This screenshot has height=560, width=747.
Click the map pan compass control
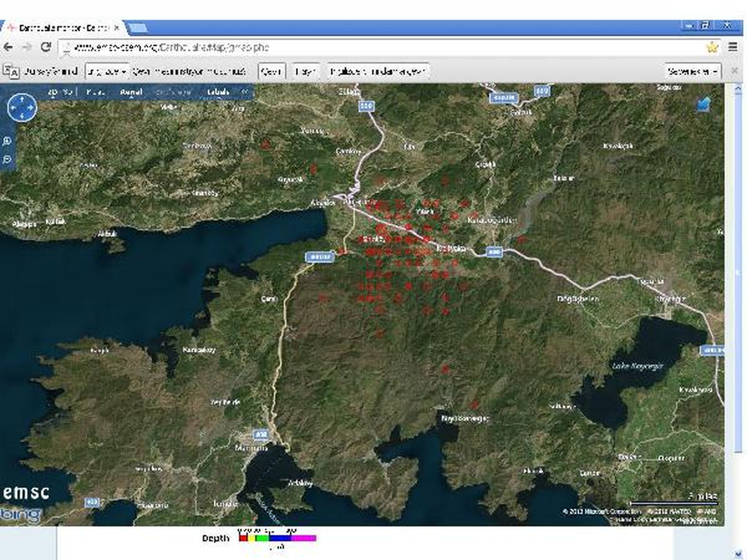tap(22, 108)
